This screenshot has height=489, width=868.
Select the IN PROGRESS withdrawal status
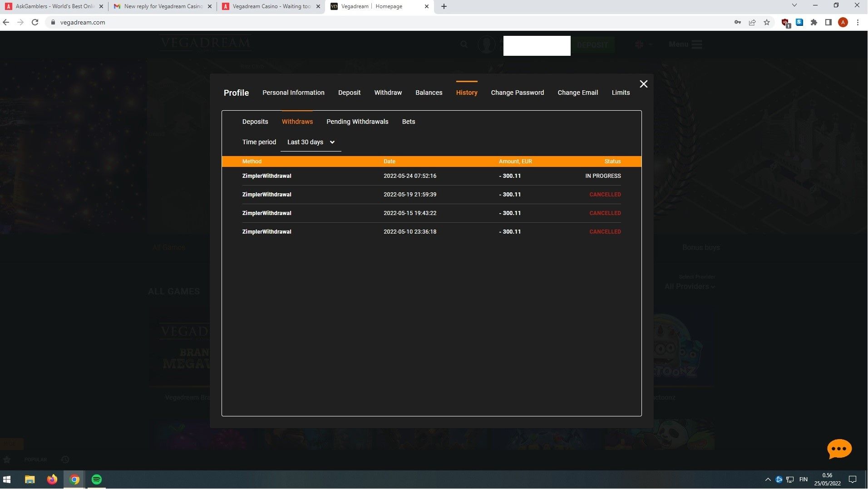(x=603, y=176)
